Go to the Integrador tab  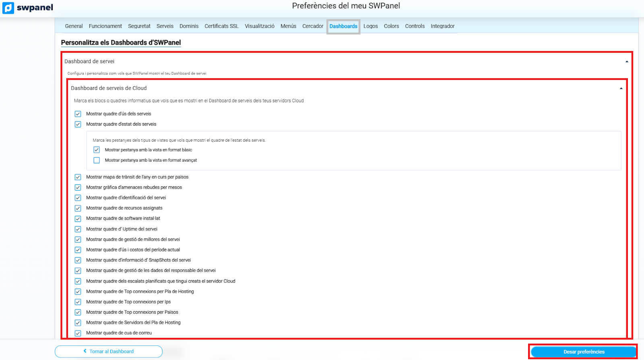(442, 26)
